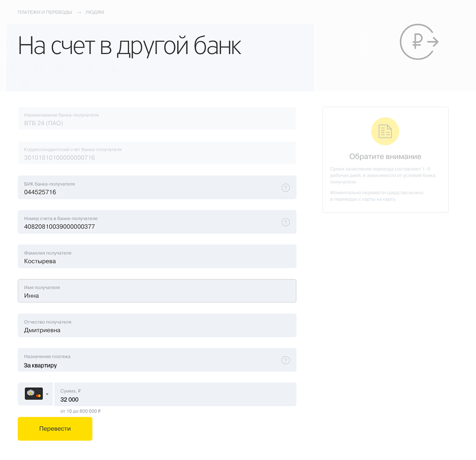
Task: Click the ruble transfer arrow icon
Action: click(419, 42)
